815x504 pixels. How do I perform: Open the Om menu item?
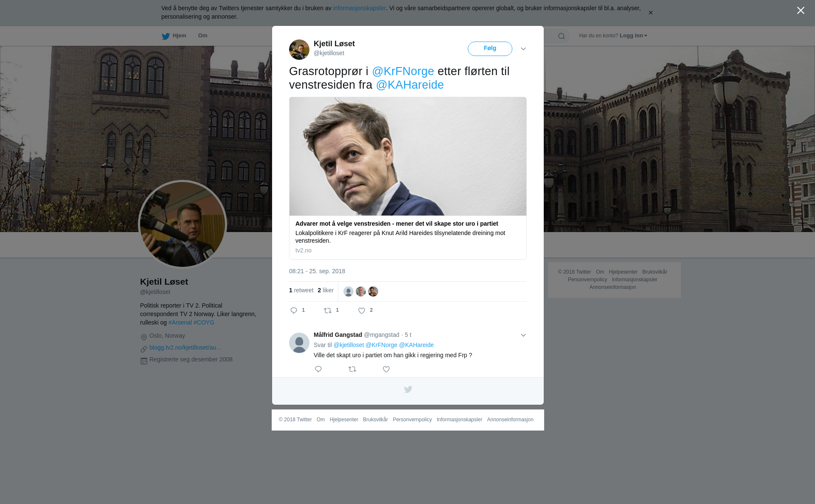(202, 36)
